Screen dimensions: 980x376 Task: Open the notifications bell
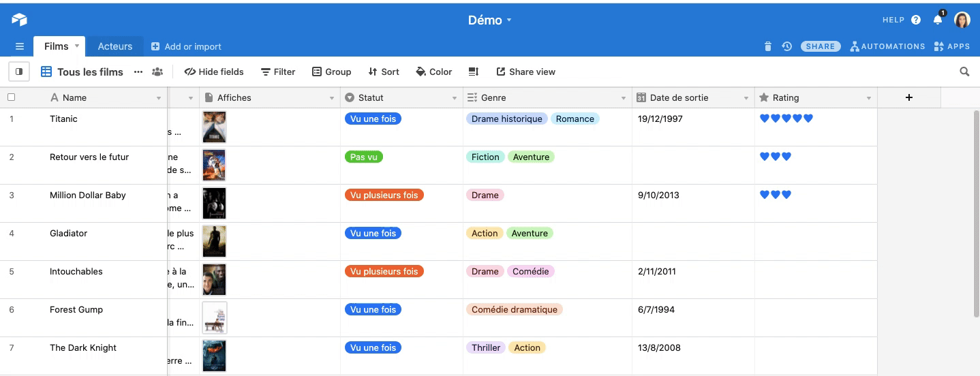tap(938, 20)
